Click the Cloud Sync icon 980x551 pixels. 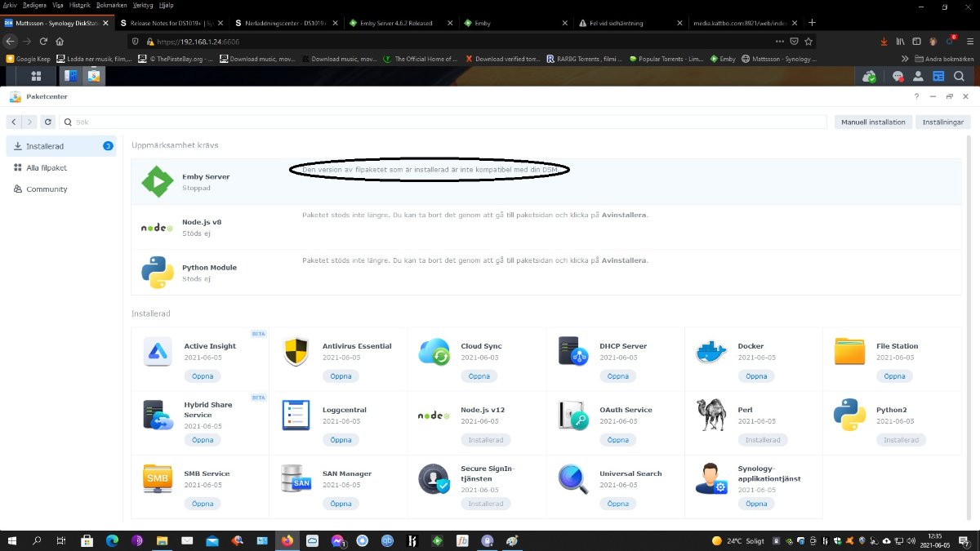click(x=434, y=352)
